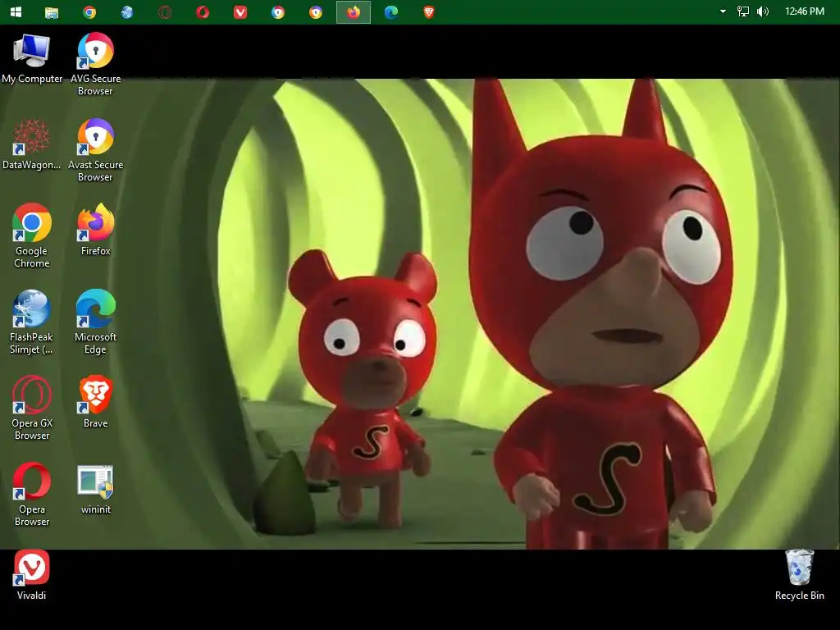Select the AVG Secure Browser desktop shortcut

click(x=95, y=64)
